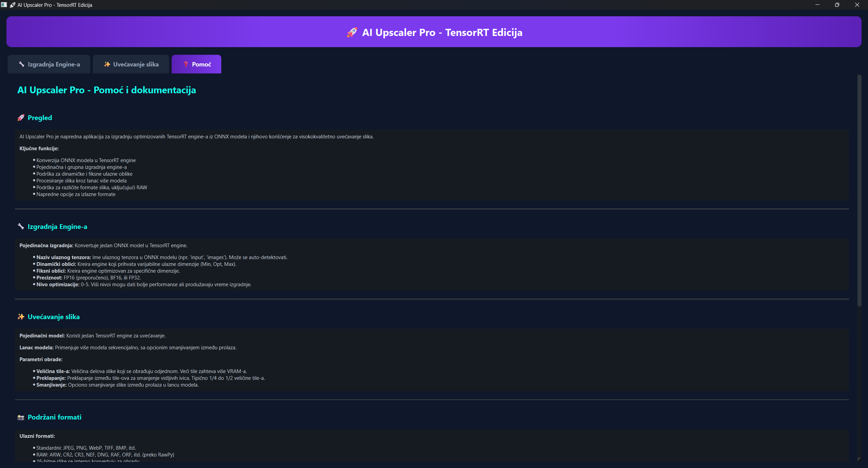Switch to the Uvećavanje slika tab
This screenshot has width=868, height=468.
click(131, 64)
